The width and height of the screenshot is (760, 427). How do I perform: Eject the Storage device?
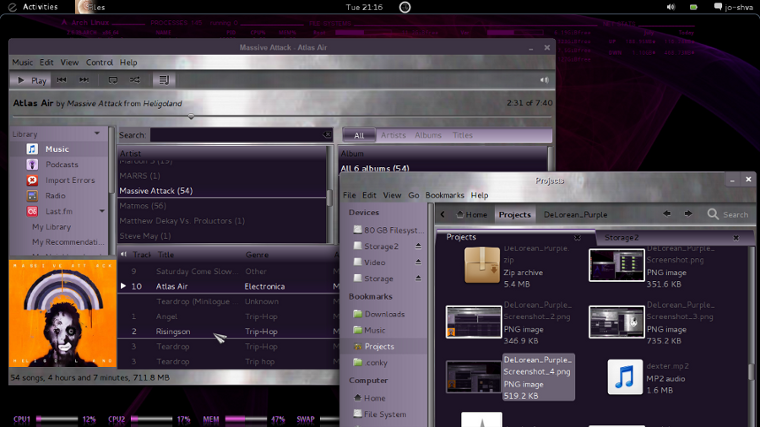(x=418, y=278)
